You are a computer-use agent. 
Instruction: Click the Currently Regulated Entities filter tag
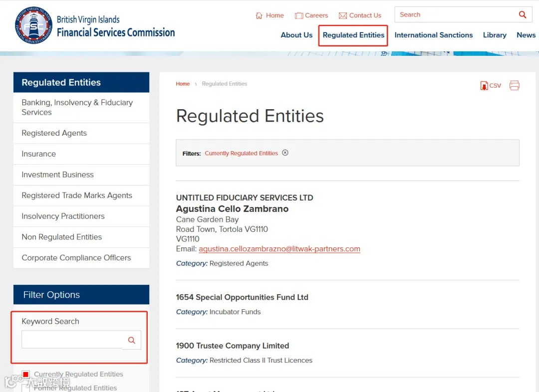pos(242,153)
